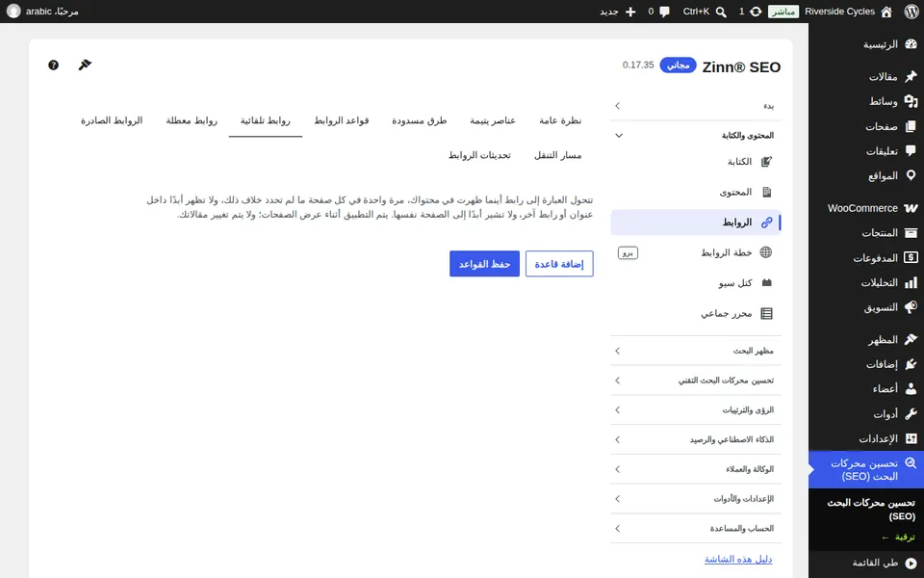The width and height of the screenshot is (924, 578).
Task: Expand الوكالة والعملاء section
Action: point(696,469)
